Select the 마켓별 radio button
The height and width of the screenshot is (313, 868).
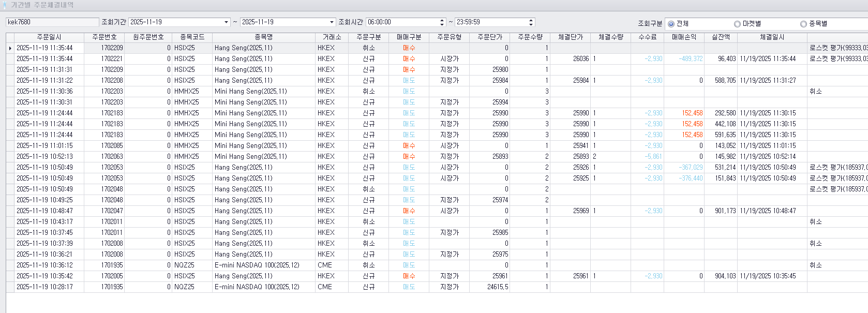point(737,24)
